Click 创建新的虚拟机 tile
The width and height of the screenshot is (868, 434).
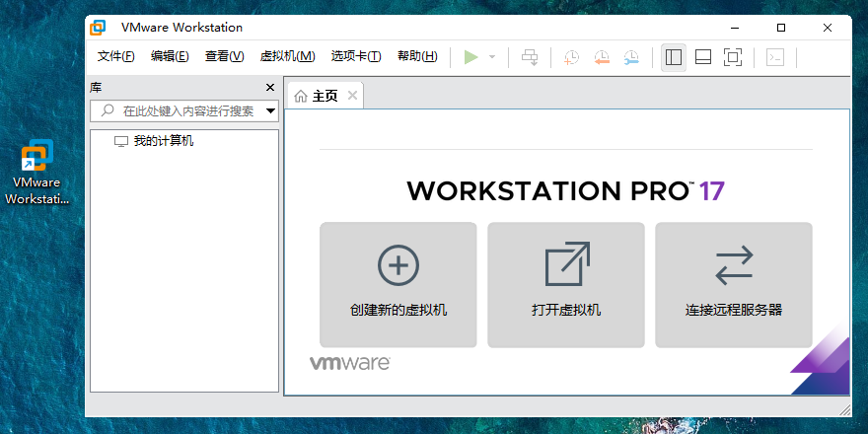398,285
